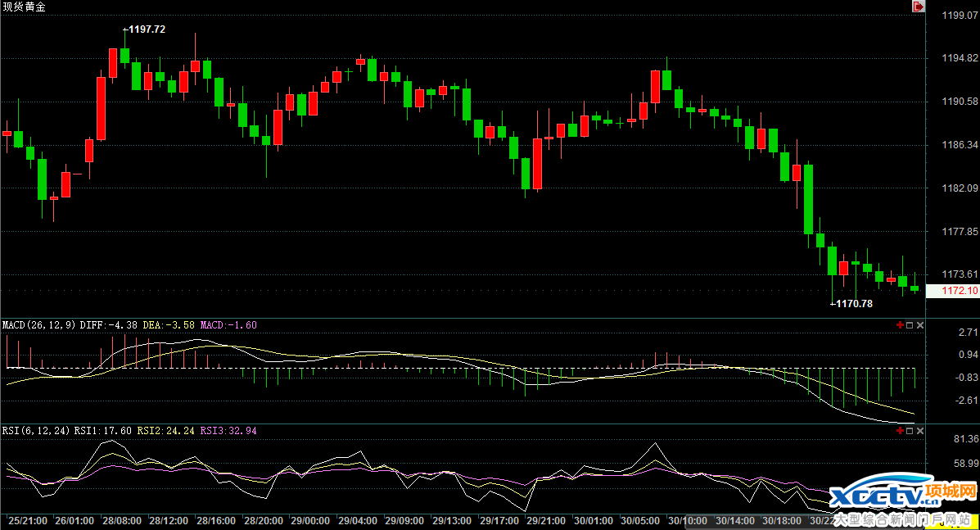Viewport: 980px width, 530px height.
Task: Click the RSI(6,12,24) indicator label
Action: click(36, 430)
